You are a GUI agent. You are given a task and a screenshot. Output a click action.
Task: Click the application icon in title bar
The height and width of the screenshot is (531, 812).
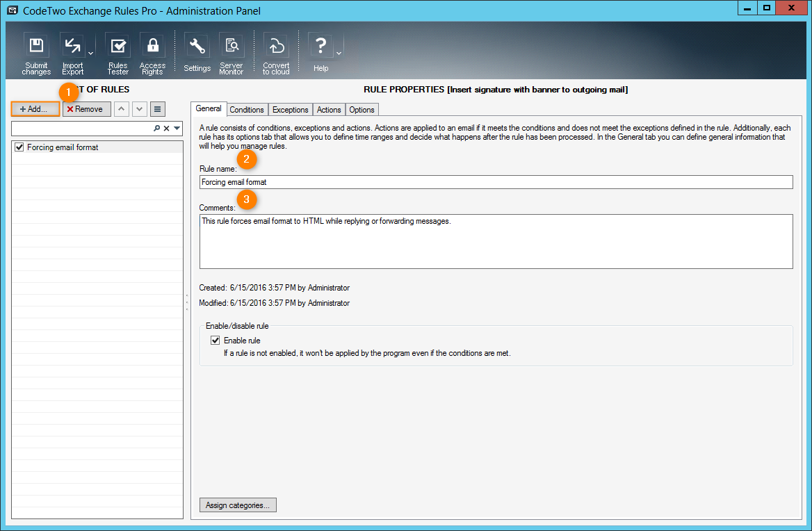[13, 10]
